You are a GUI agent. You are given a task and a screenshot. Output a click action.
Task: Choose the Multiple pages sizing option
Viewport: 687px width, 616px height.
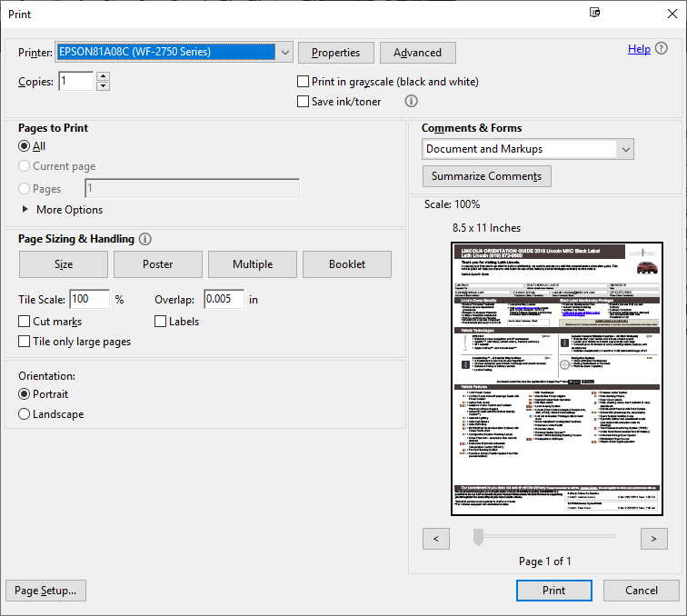coord(253,264)
